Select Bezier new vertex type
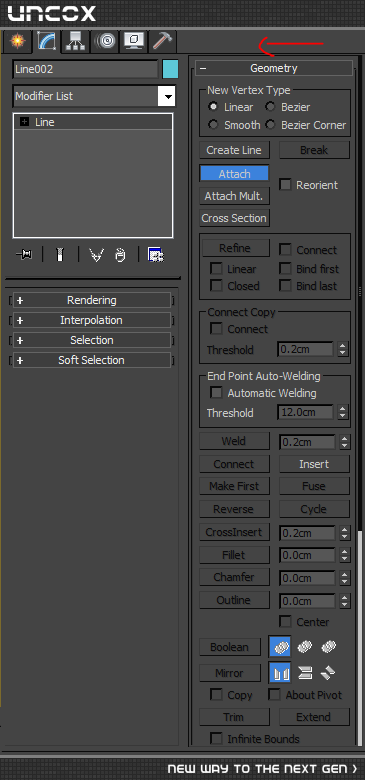365x780 pixels. pos(270,106)
